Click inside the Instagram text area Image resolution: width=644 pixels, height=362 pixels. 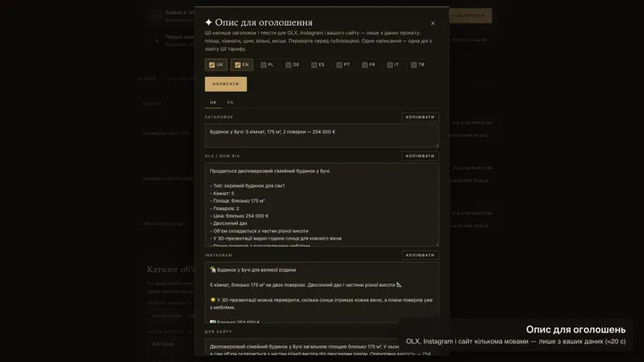point(322,292)
